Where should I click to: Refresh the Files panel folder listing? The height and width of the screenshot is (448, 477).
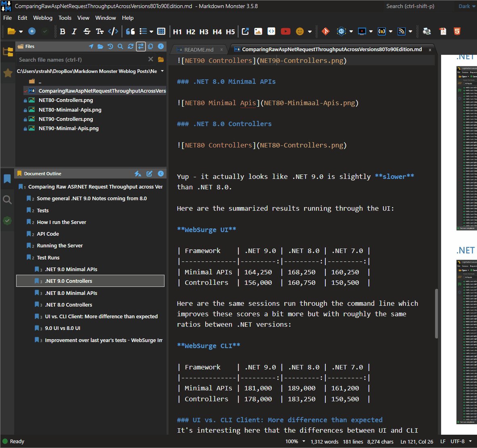tap(130, 46)
